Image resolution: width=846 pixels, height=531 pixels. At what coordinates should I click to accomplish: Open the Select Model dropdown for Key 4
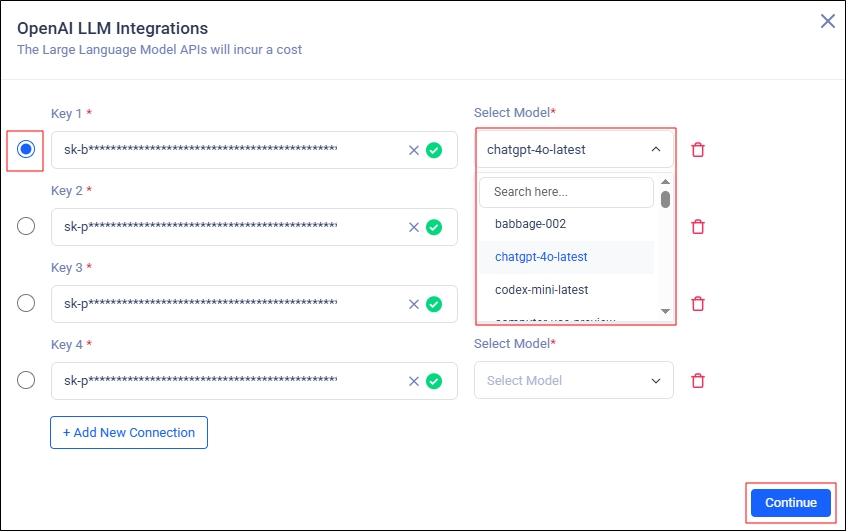(573, 381)
